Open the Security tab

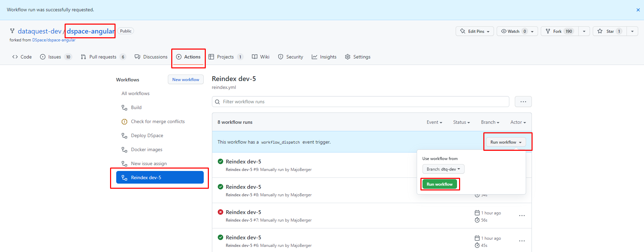click(x=291, y=57)
